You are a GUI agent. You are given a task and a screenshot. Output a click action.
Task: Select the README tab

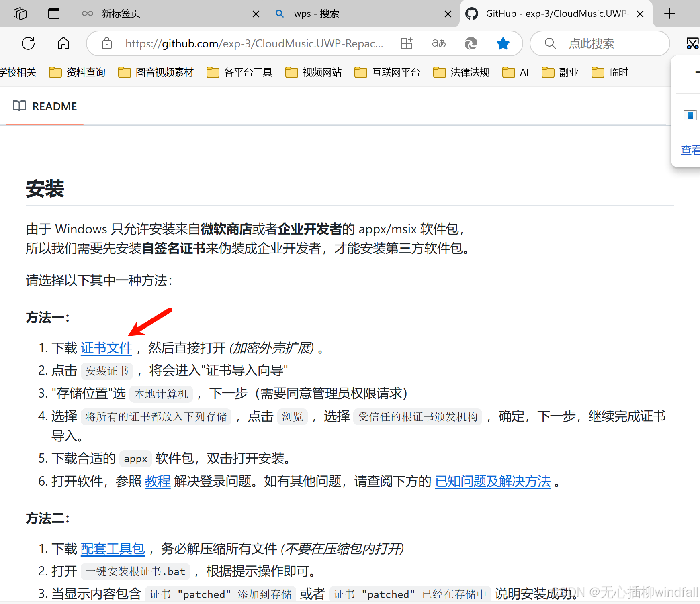(45, 106)
